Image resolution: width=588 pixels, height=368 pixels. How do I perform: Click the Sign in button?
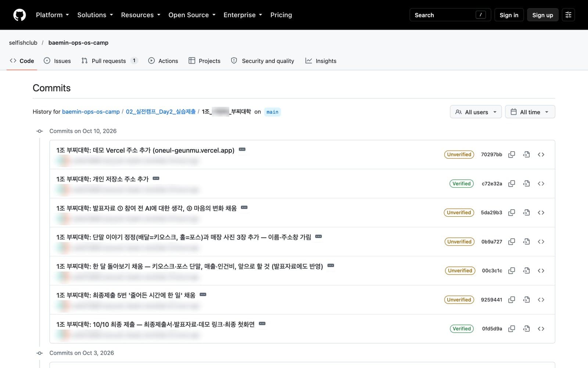point(509,15)
